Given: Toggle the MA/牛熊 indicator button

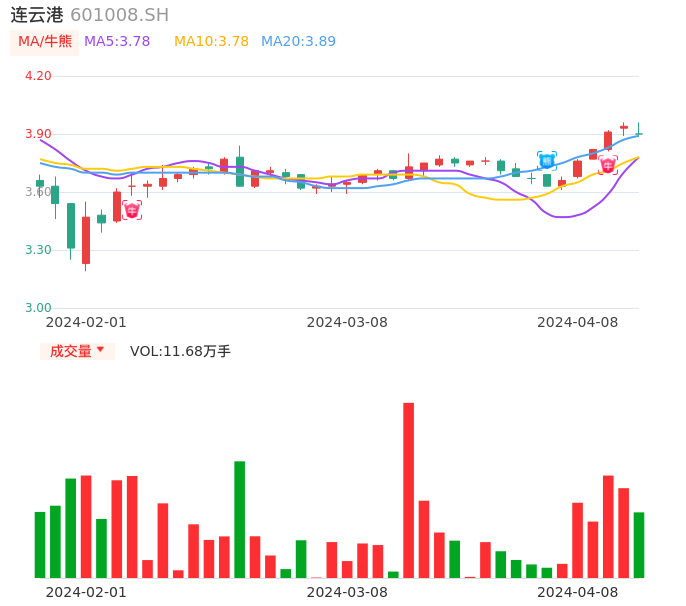Looking at the screenshot, I should pyautogui.click(x=45, y=42).
